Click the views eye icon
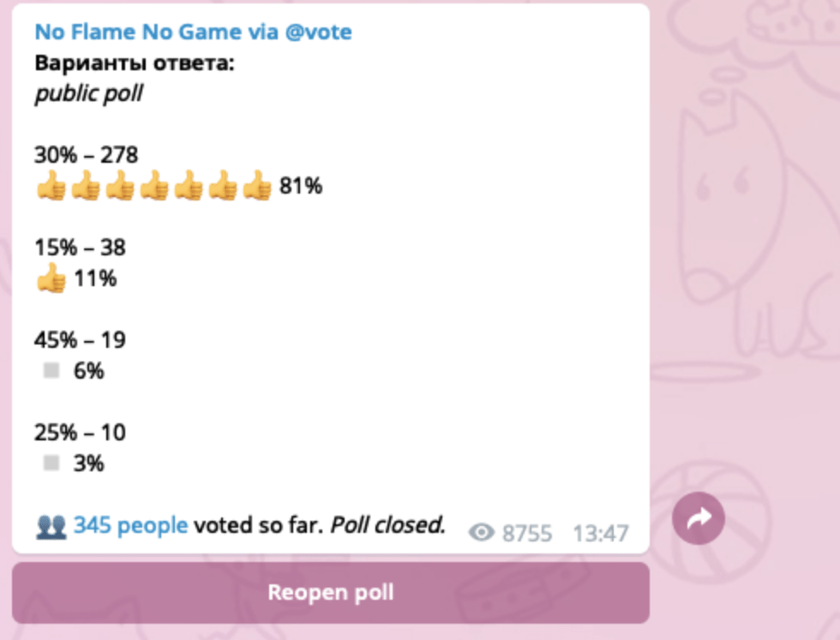The image size is (840, 640). [x=483, y=534]
